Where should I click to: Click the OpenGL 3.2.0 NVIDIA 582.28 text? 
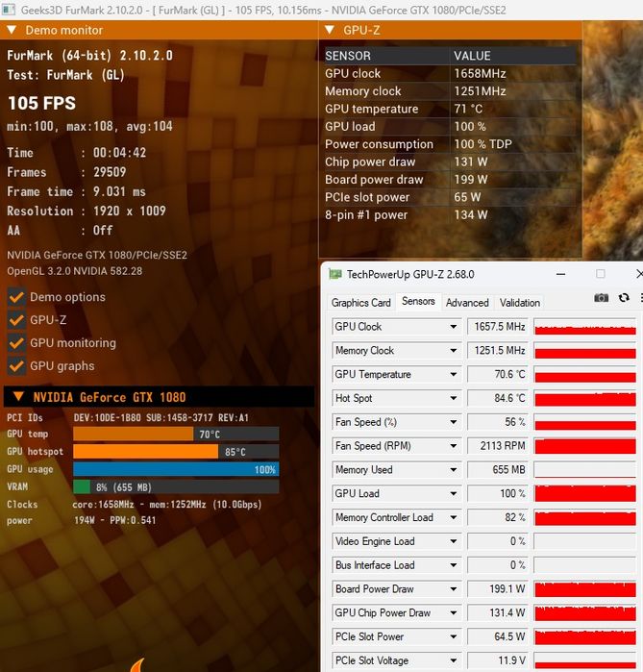point(75,271)
